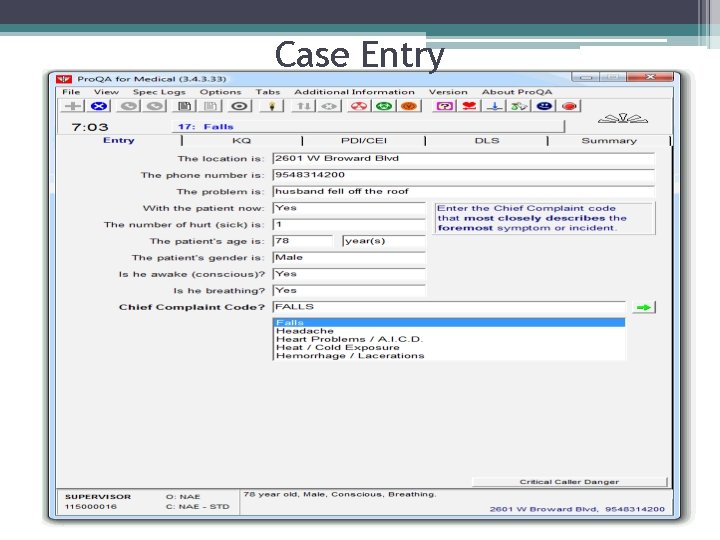
Task: Click '78 year old, Male, Conscious, Breathing.' status text
Action: (340, 494)
